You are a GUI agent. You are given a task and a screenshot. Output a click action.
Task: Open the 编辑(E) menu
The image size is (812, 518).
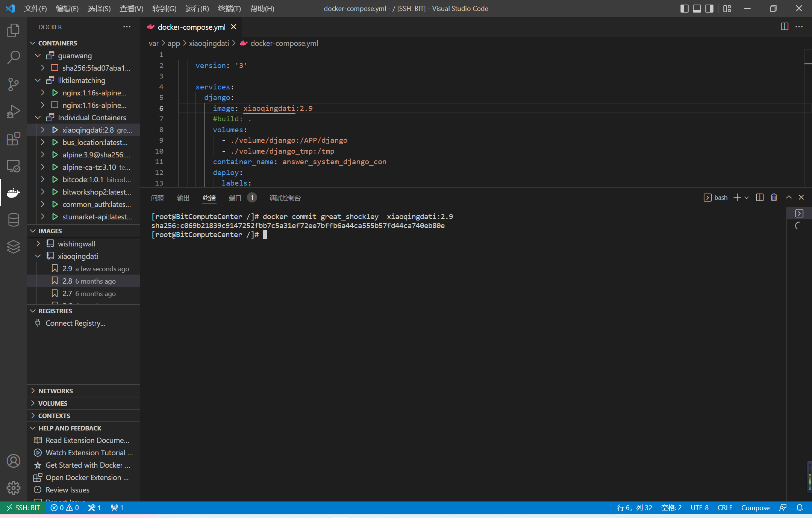click(67, 8)
